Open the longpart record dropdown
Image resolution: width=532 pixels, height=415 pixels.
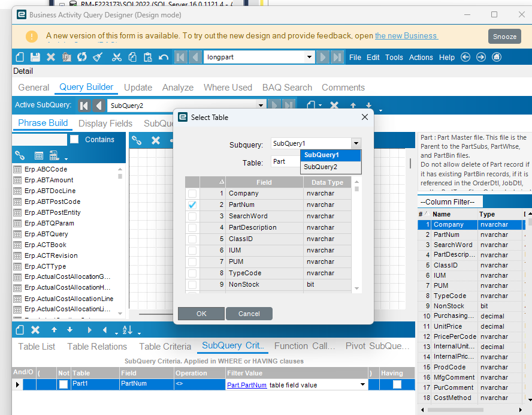309,57
